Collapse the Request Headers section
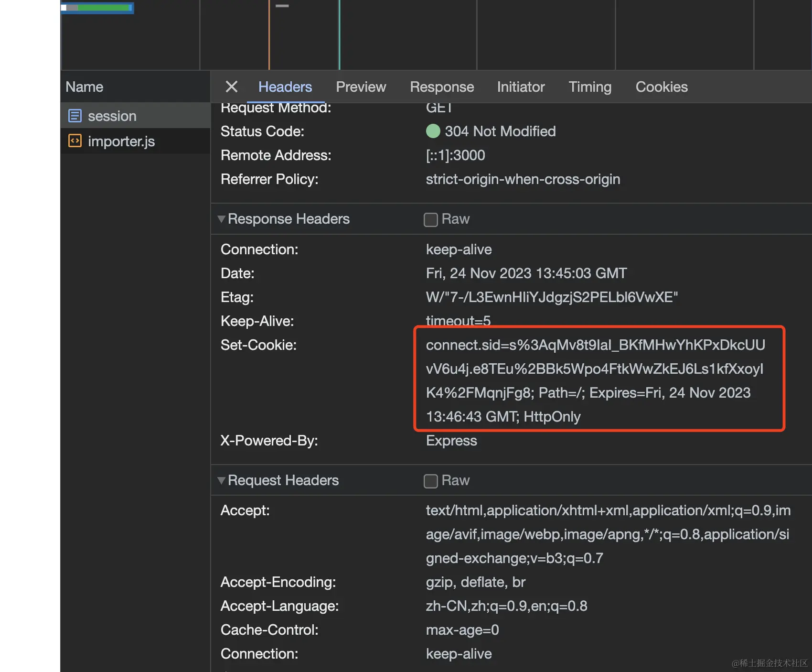 pyautogui.click(x=221, y=480)
